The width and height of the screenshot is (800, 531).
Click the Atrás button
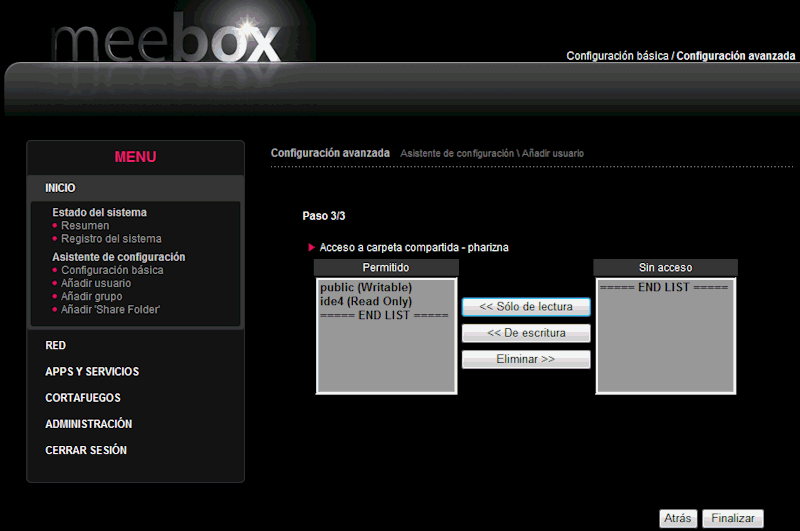(678, 518)
